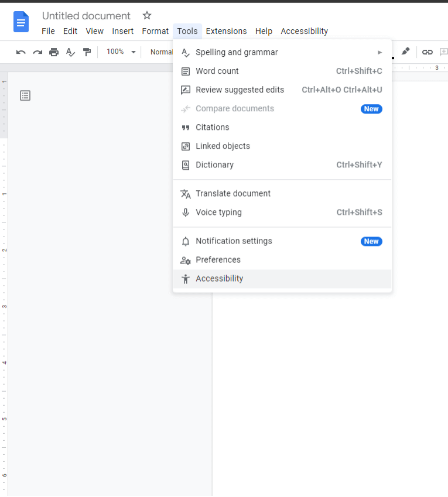Click the Linked objects icon
This screenshot has width=448, height=497.
click(186, 146)
